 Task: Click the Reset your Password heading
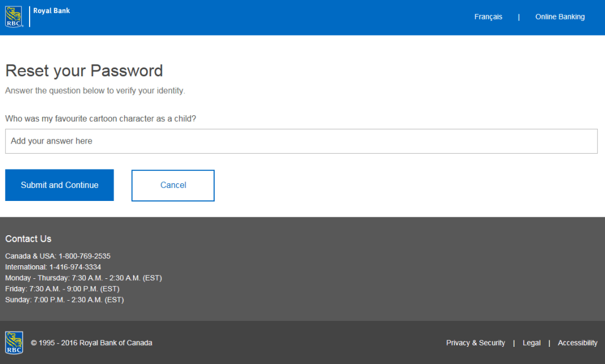(x=84, y=71)
